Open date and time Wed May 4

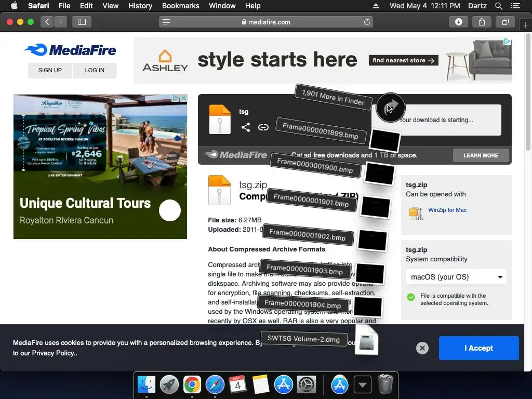coord(425,6)
